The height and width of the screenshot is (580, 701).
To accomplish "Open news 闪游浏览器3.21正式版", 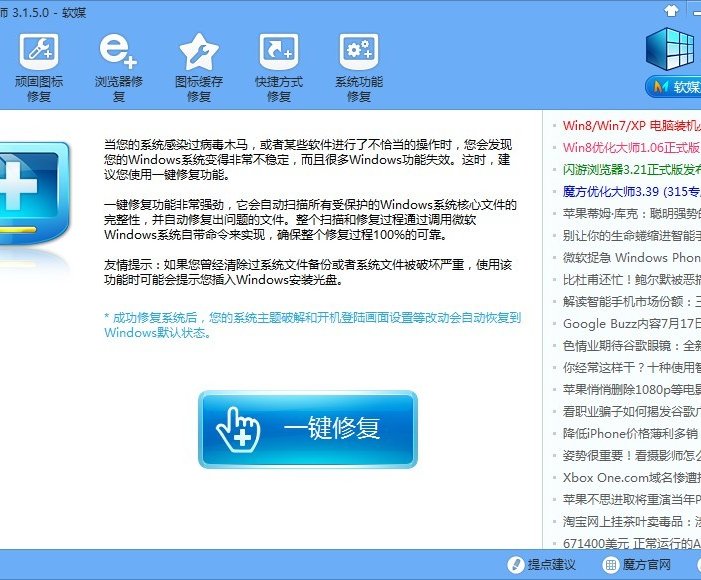I will [632, 169].
